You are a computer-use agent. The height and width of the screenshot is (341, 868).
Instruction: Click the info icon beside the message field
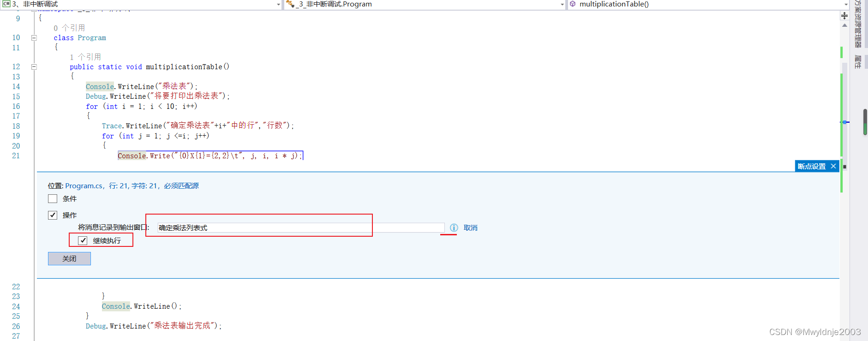point(454,227)
